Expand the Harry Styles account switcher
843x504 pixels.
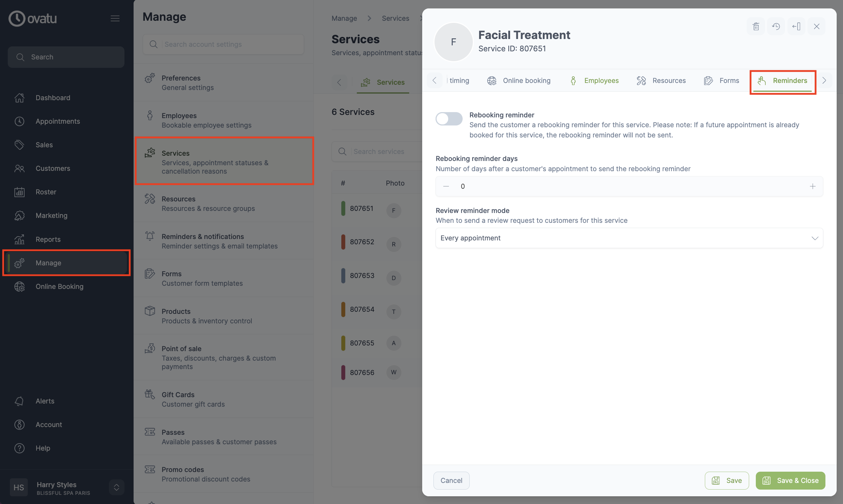click(116, 487)
